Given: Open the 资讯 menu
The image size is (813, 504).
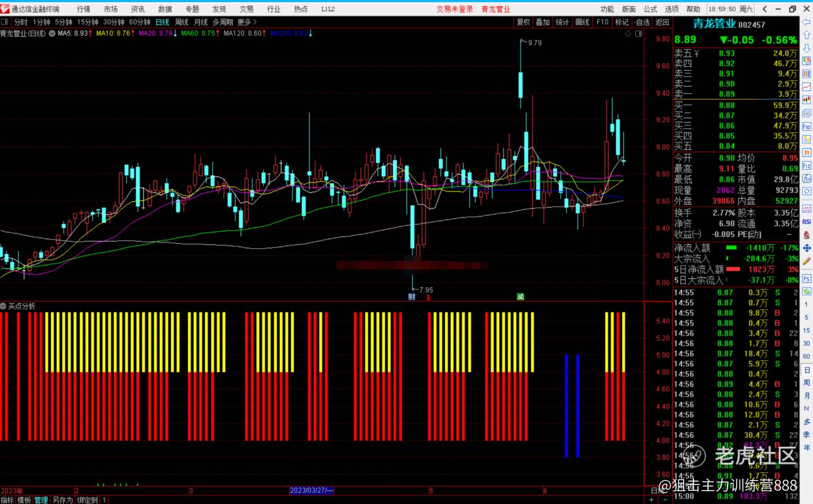Looking at the screenshot, I should tap(138, 9).
